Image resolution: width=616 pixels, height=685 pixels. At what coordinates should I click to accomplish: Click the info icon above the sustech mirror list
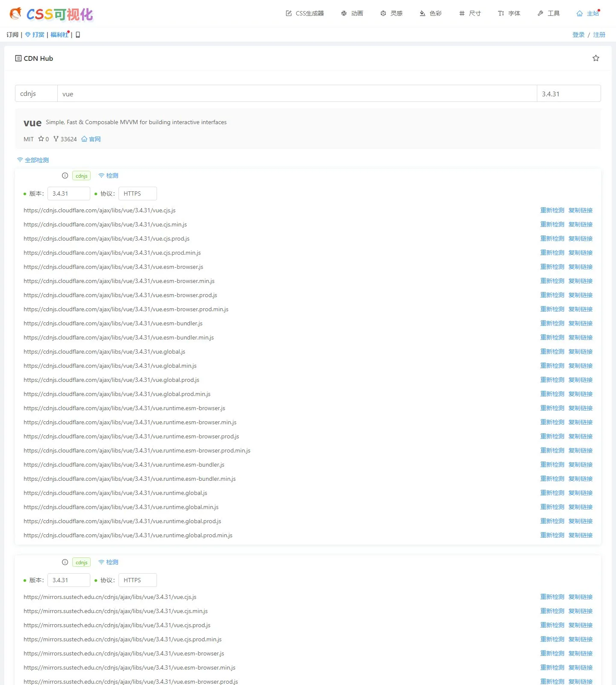click(65, 562)
